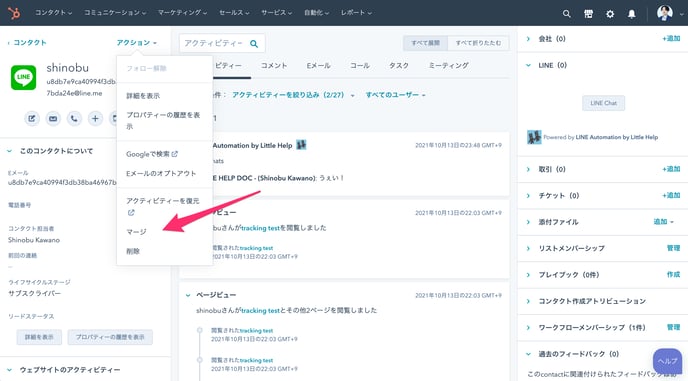The height and width of the screenshot is (381, 688).
Task: Open アクティビティーを絞り込み filter dropdown
Action: pos(293,95)
